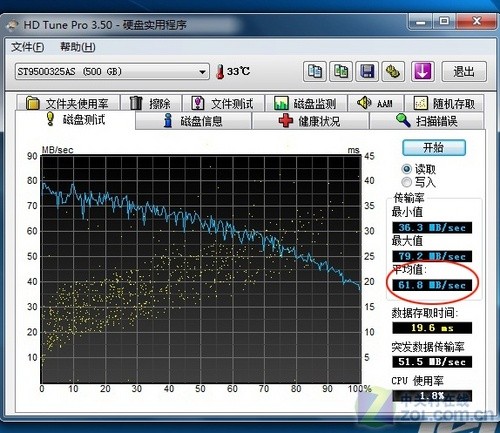Click the thermometer temperature 33°C indicator

click(233, 71)
